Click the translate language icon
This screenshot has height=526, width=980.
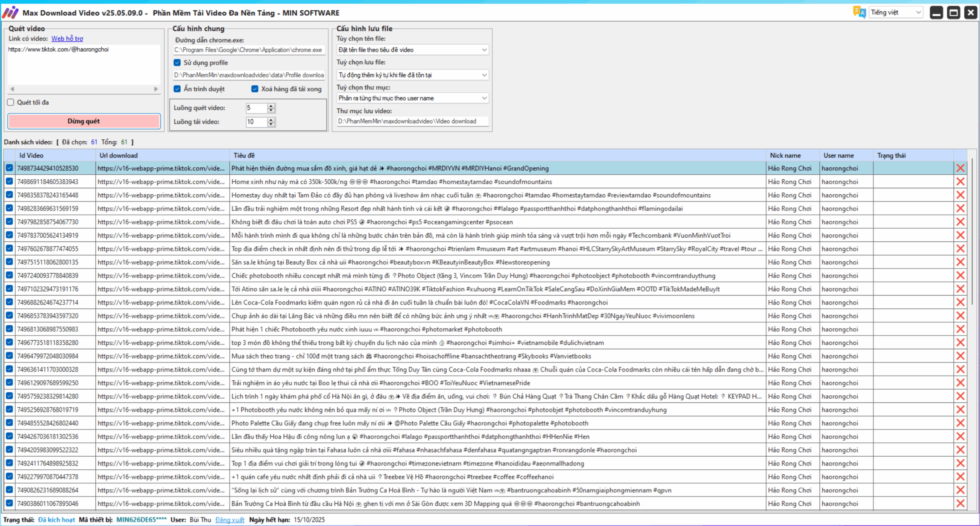(859, 12)
